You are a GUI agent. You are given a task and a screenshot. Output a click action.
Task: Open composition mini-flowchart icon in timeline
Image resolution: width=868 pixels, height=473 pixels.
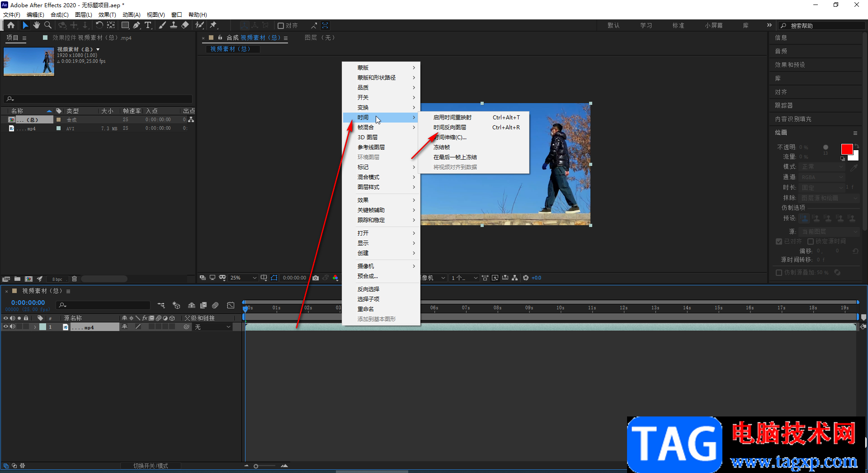tap(161, 305)
